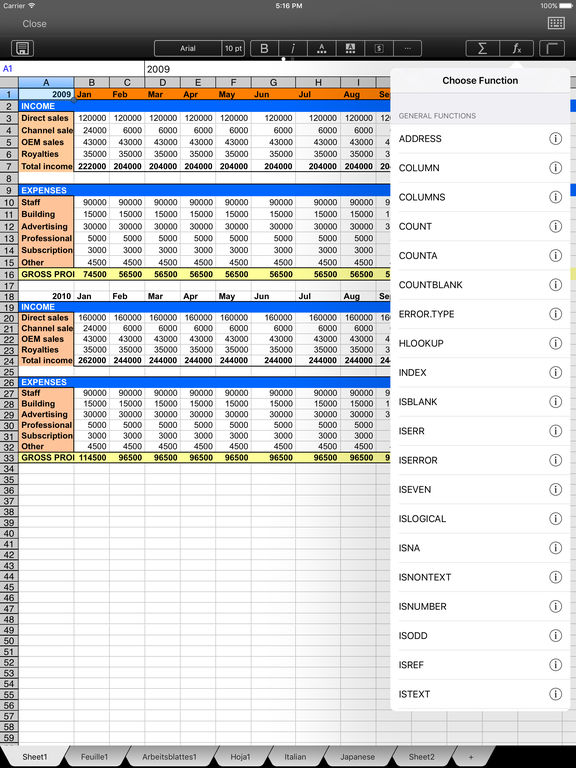The height and width of the screenshot is (768, 576).
Task: Select the 2010 Total income value 262000
Action: tap(92, 360)
